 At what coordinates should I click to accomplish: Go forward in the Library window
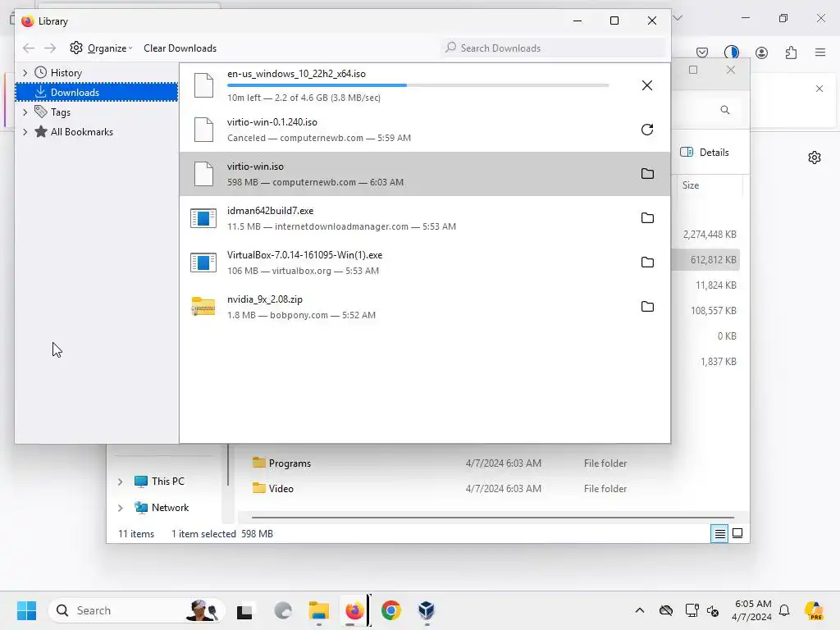pos(50,48)
